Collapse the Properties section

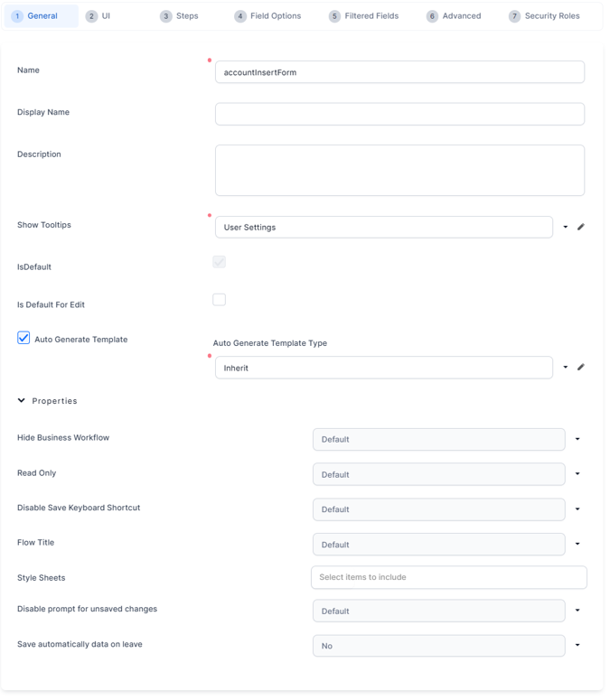tap(22, 401)
